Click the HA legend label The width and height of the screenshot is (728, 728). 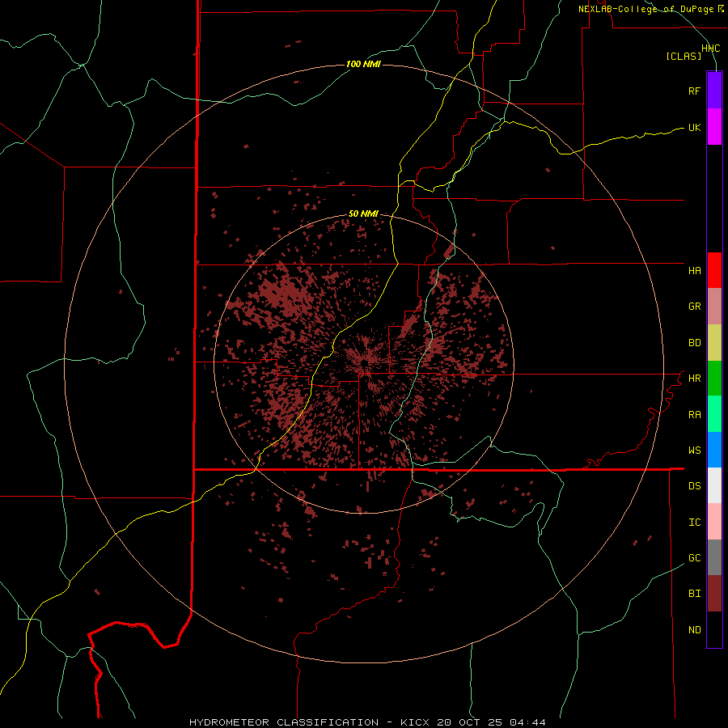coord(694,270)
